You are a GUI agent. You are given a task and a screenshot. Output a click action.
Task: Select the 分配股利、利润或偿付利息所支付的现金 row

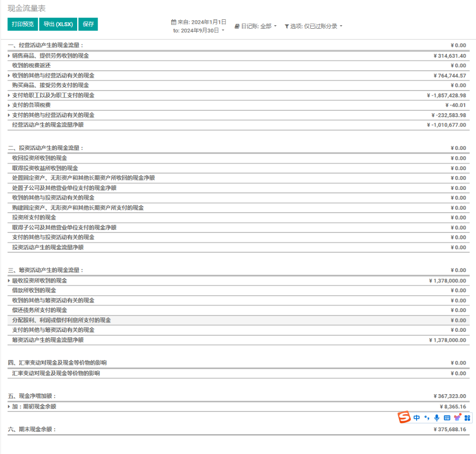tap(61, 320)
